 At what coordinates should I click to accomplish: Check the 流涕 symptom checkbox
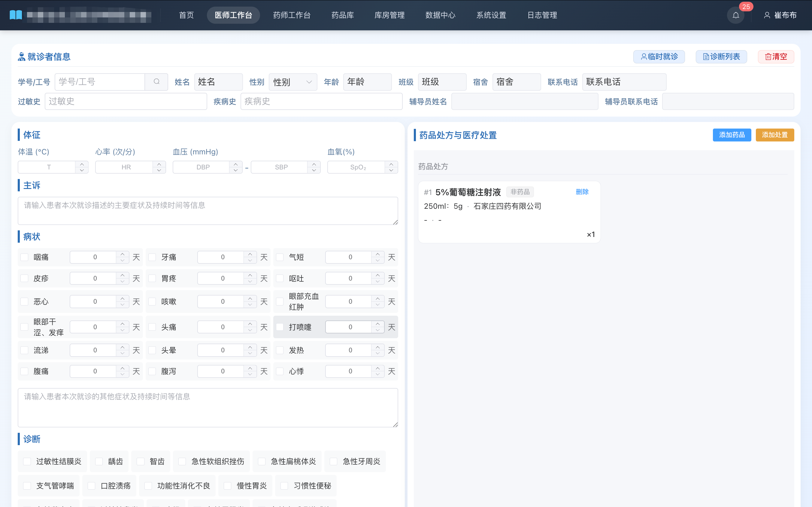pos(24,350)
